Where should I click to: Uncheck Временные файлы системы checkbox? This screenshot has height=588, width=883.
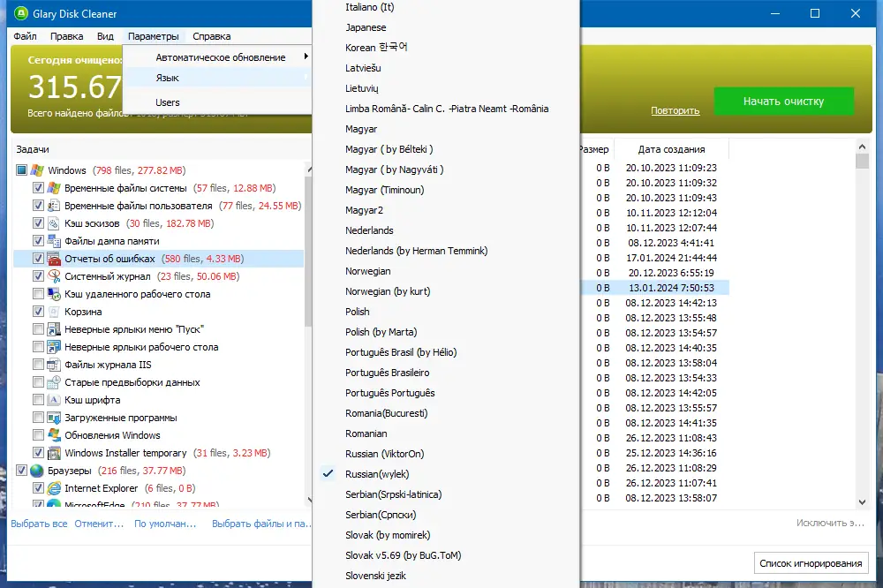click(x=38, y=188)
